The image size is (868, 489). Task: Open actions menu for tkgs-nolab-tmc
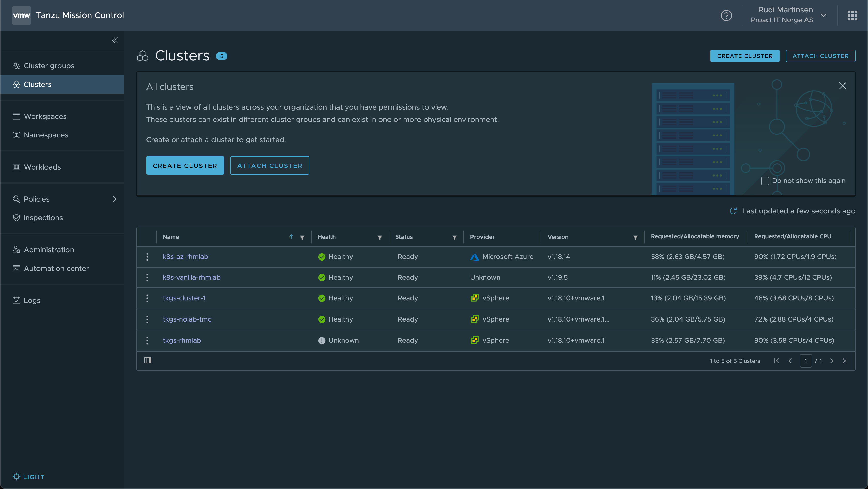147,319
